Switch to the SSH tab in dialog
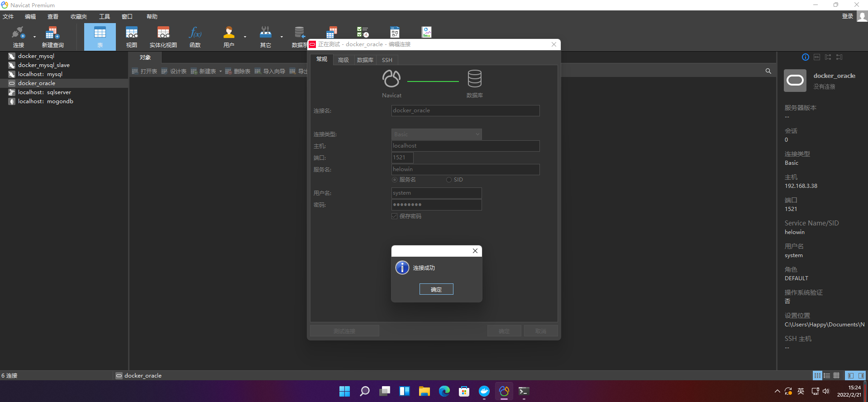The width and height of the screenshot is (868, 402). pos(387,60)
